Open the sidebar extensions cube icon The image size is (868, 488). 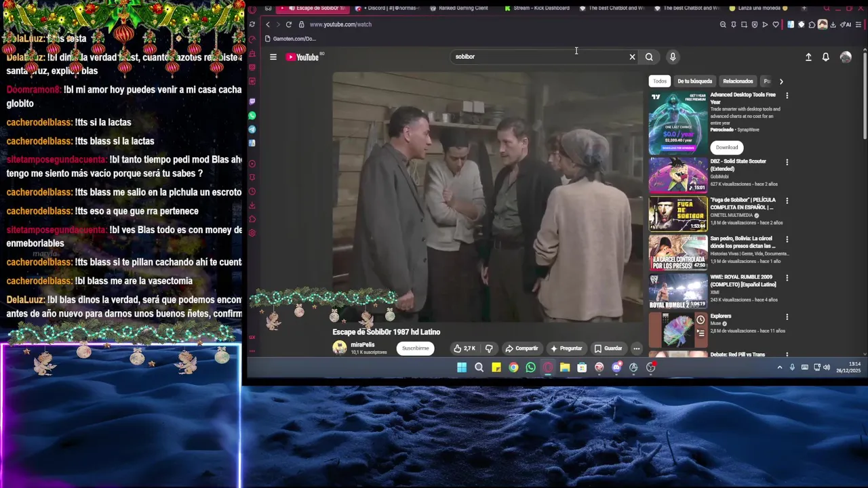[x=252, y=219]
